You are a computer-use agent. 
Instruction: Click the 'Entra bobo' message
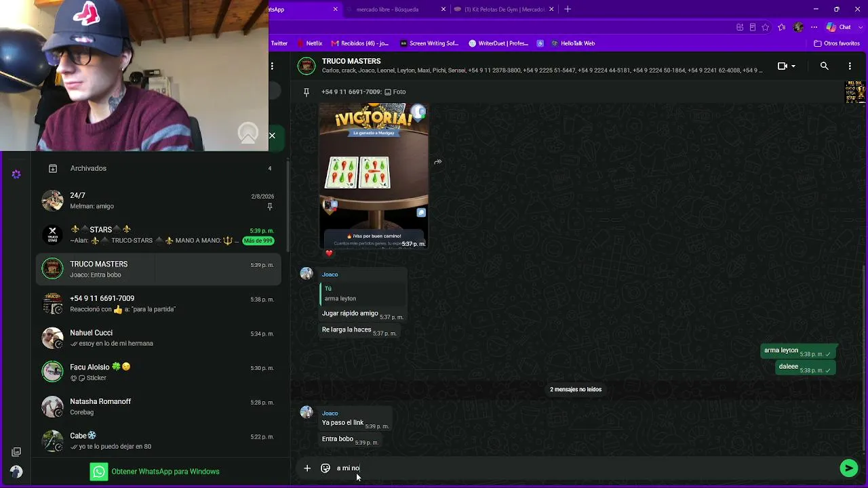pyautogui.click(x=351, y=439)
